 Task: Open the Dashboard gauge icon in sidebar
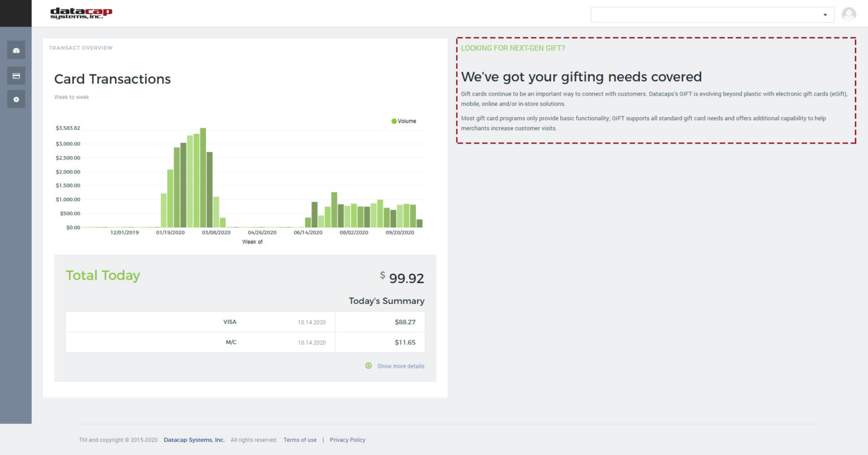point(16,50)
